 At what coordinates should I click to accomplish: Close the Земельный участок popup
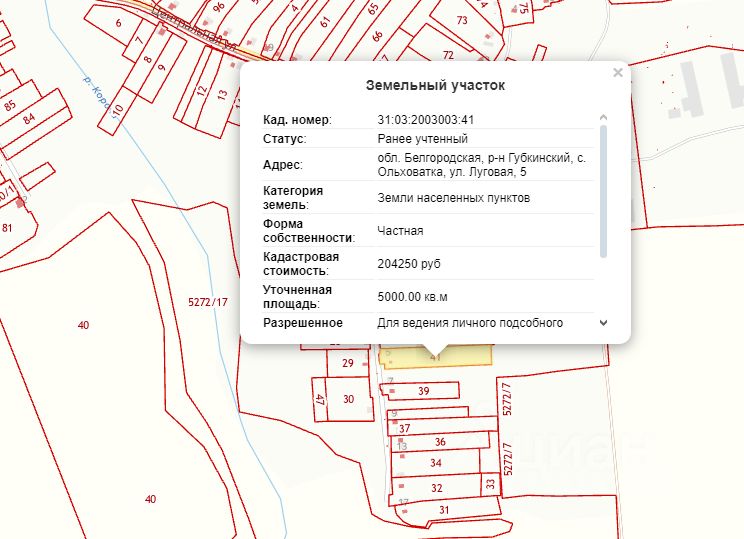point(617,73)
